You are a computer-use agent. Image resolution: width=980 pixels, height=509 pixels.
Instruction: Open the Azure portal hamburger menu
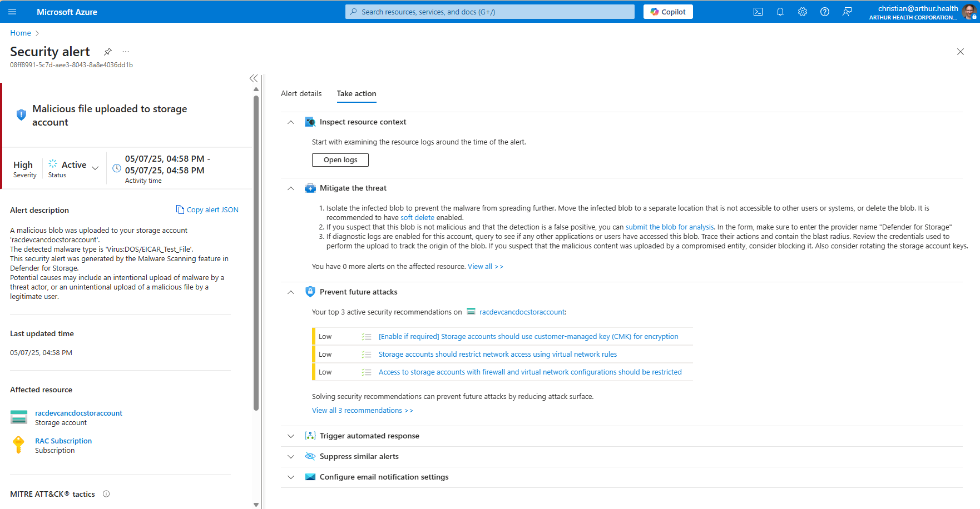(12, 12)
